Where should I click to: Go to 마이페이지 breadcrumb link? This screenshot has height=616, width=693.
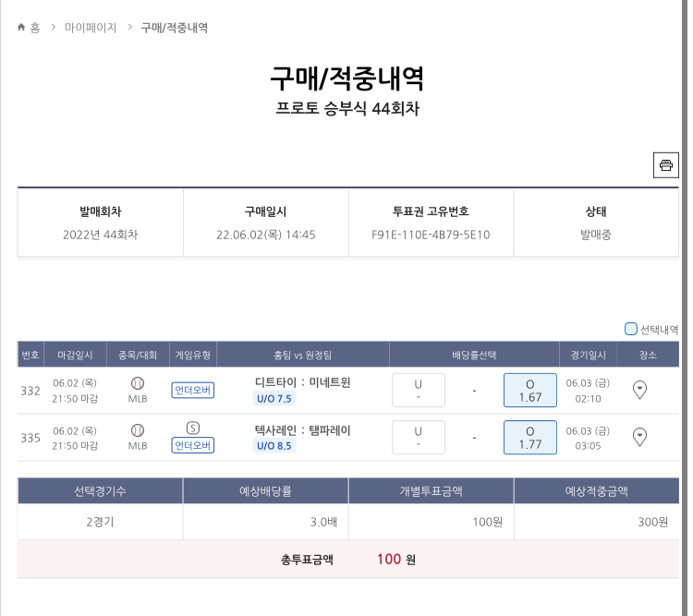[x=91, y=28]
